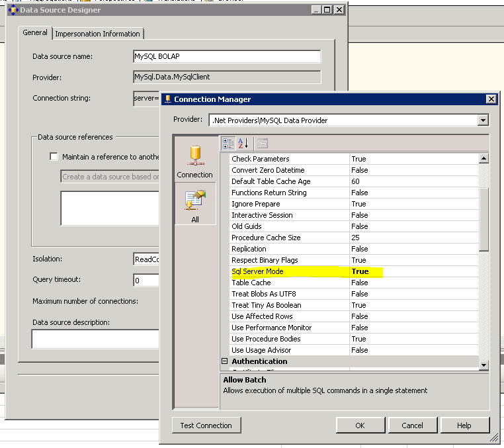504x448 pixels.
Task: Click the Help button
Action: coord(464,426)
